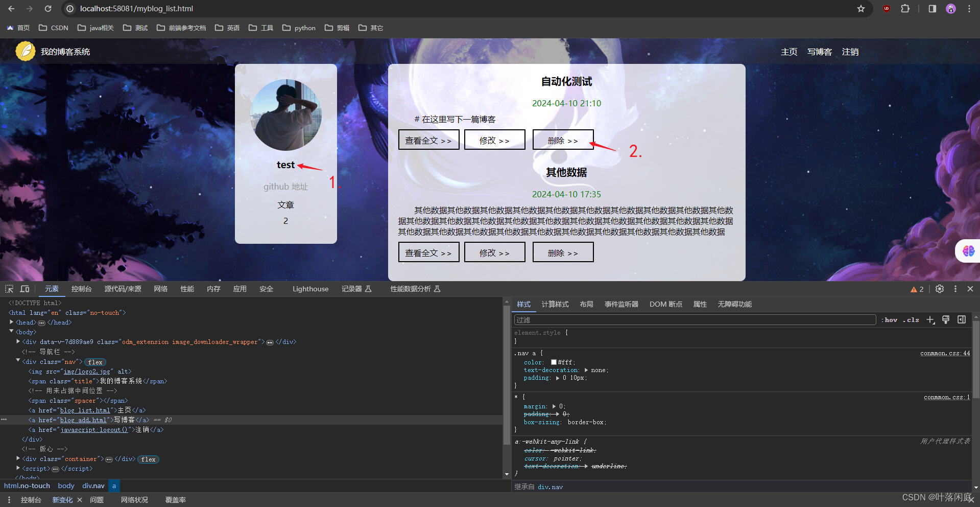Open the 事件监听器 tab
Viewport: 980px width, 507px height.
(x=622, y=304)
